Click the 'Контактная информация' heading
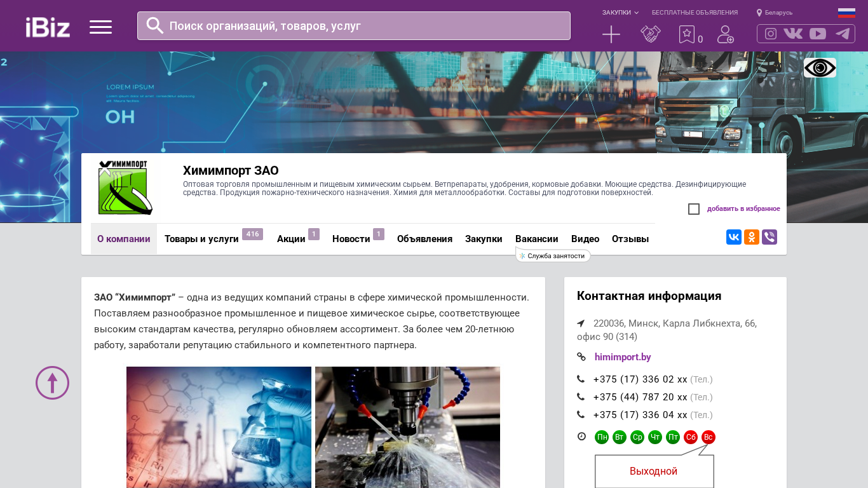 point(649,296)
